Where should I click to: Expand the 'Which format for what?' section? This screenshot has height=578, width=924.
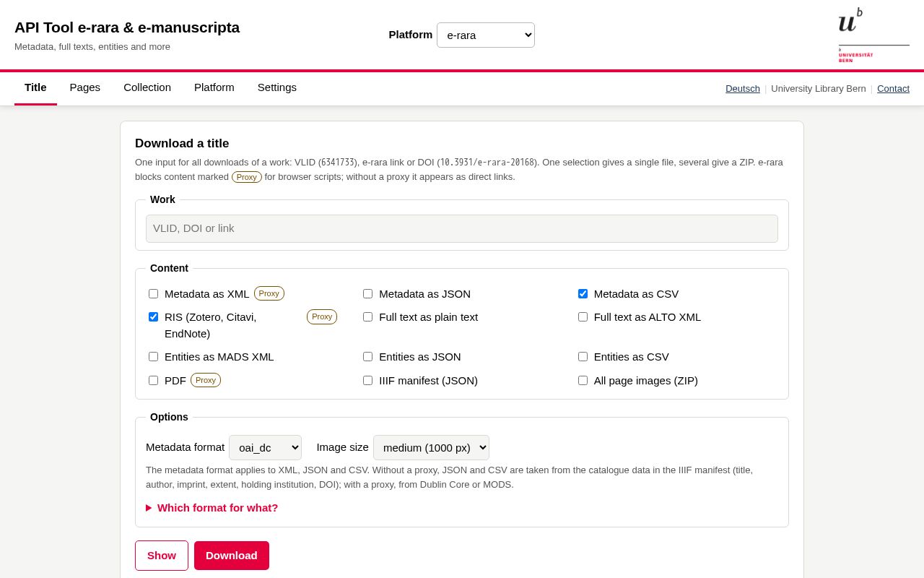click(x=212, y=508)
